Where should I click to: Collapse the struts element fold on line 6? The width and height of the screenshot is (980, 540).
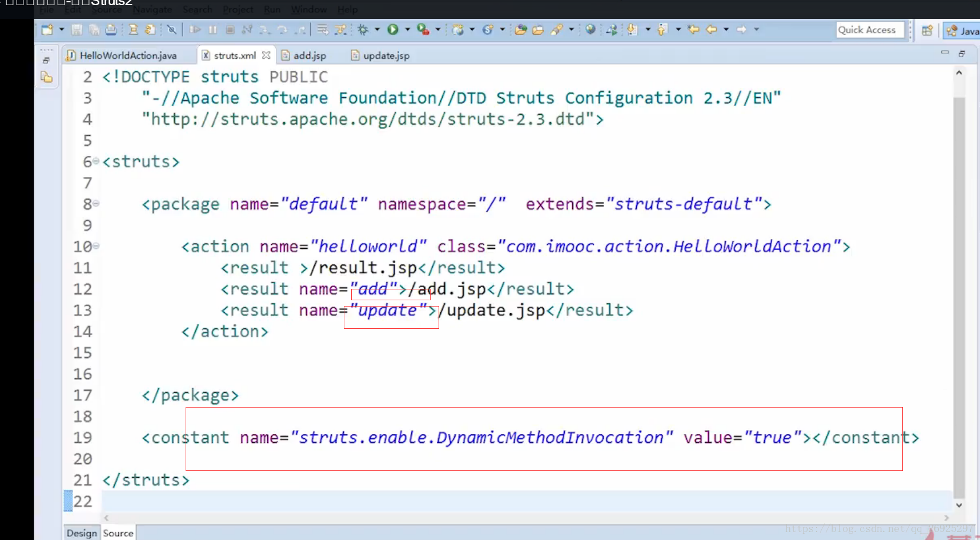96,161
